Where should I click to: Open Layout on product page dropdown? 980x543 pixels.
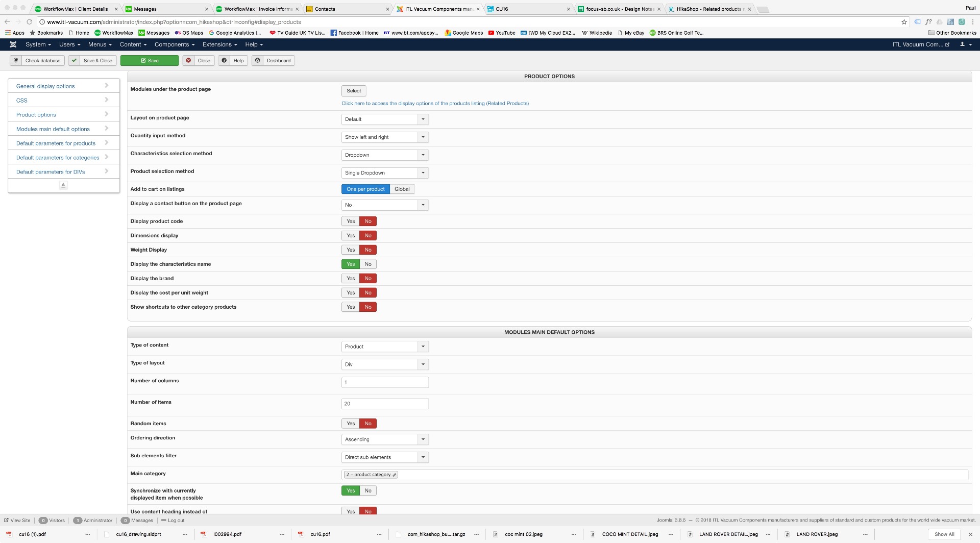[x=385, y=119]
